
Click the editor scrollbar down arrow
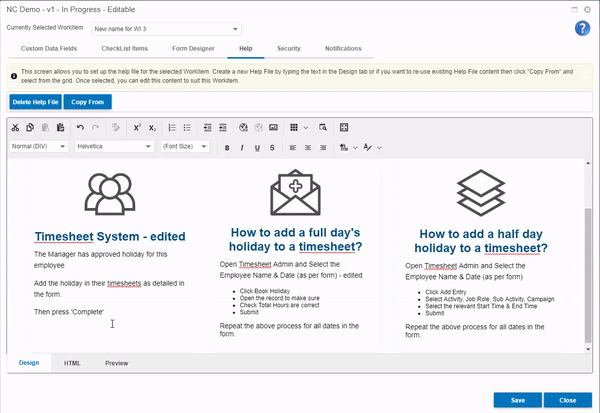tap(588, 349)
